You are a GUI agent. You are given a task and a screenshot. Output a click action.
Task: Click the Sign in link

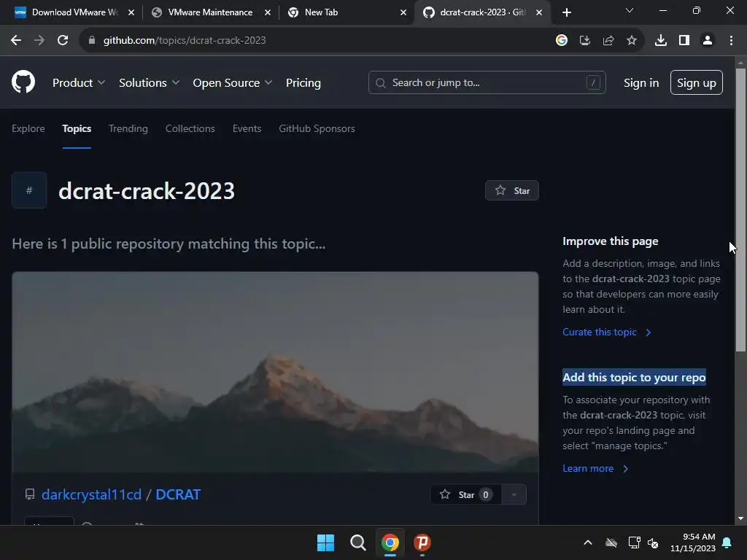[641, 83]
